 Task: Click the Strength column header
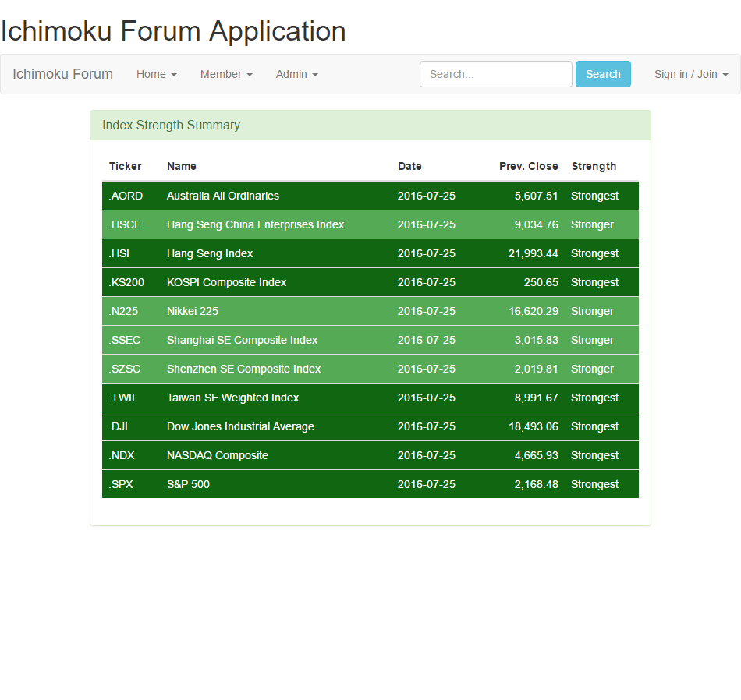(x=594, y=166)
